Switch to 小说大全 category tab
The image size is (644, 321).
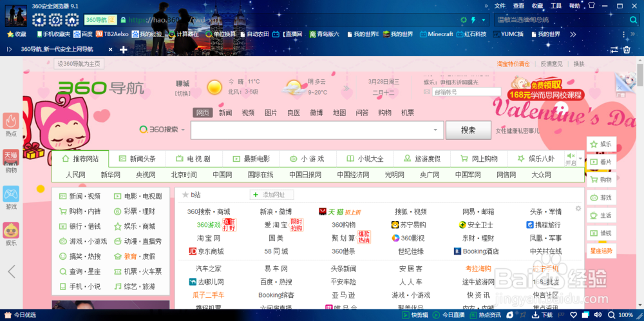(x=365, y=159)
